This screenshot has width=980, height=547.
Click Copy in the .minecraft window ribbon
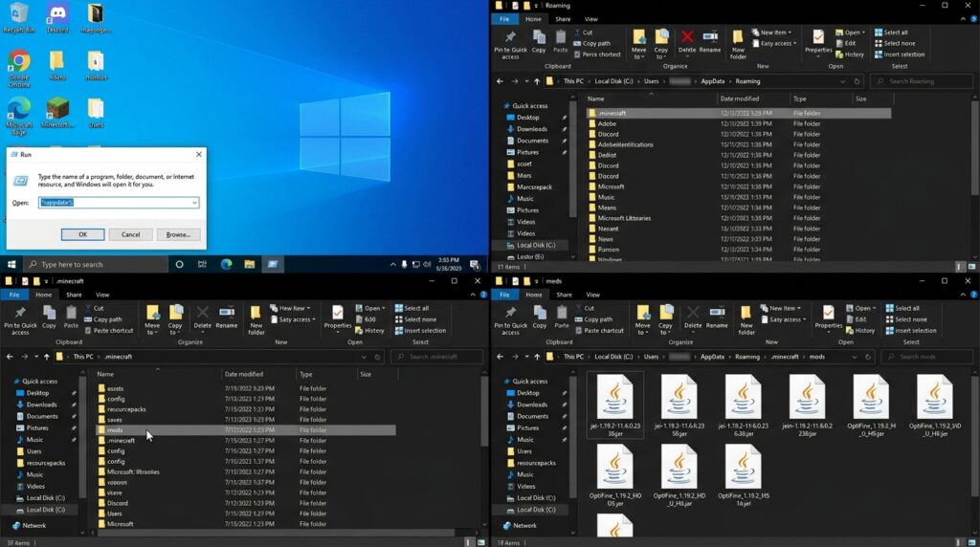[50, 317]
